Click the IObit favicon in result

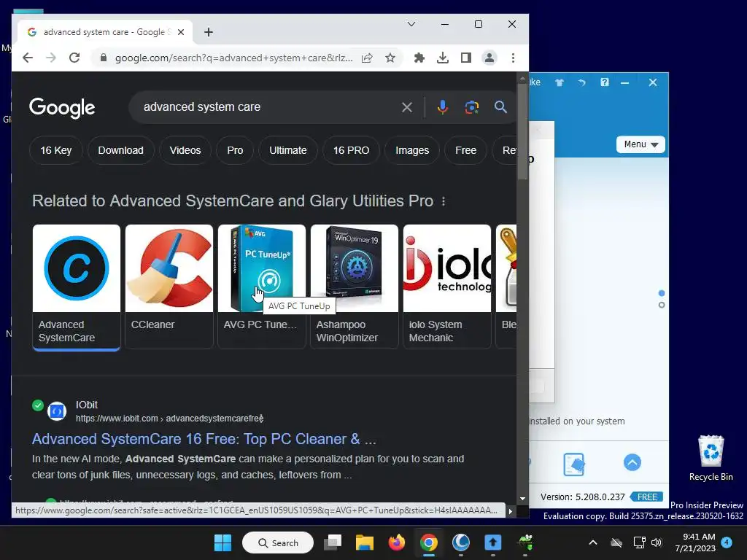click(57, 411)
